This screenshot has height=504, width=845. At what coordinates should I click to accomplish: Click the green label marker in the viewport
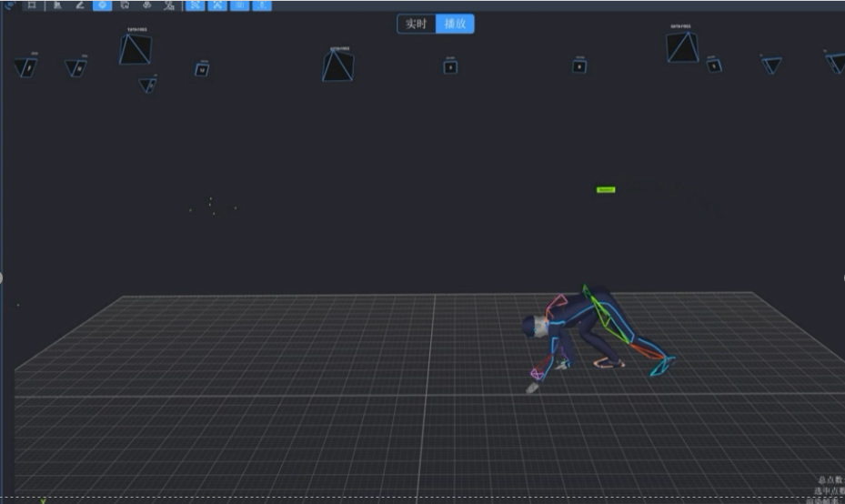pos(606,190)
